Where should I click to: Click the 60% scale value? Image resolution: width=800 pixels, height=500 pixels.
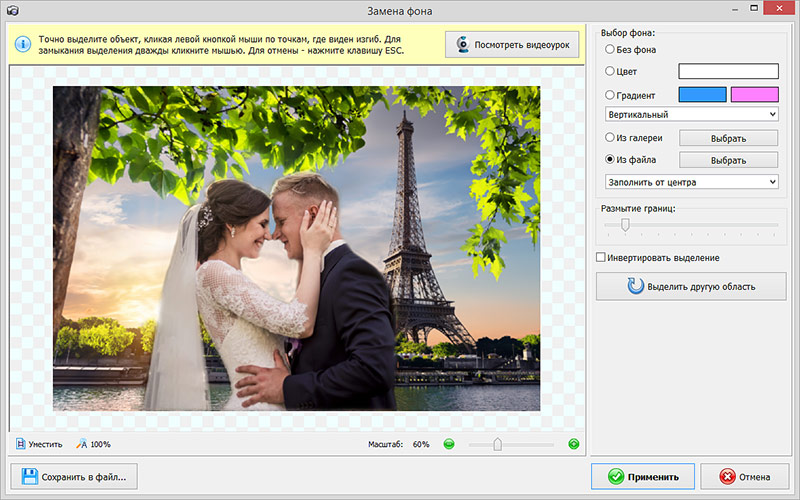pos(421,444)
